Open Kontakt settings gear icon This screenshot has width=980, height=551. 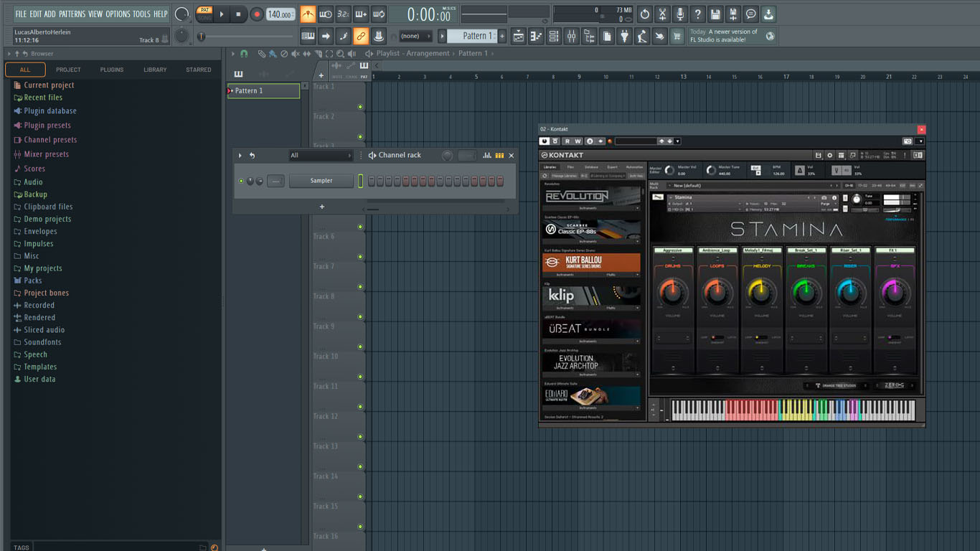pos(829,155)
